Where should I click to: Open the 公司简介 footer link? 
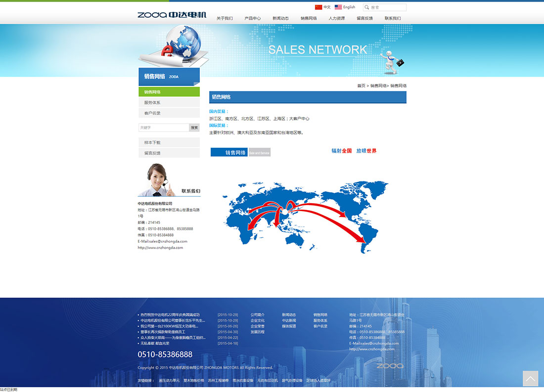pos(258,315)
